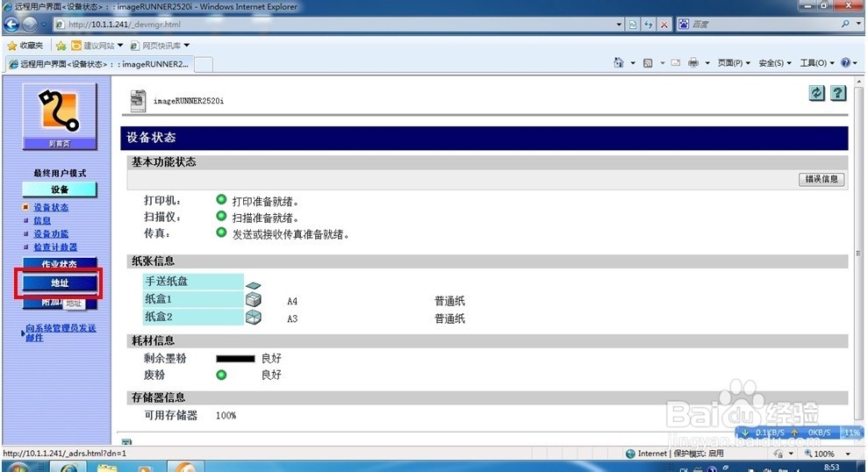Go back with the browser Back arrow

point(11,24)
